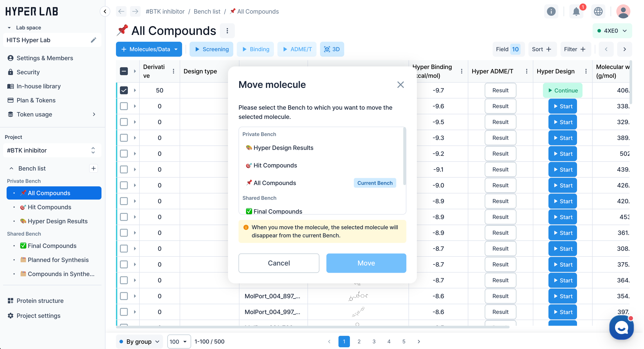This screenshot has height=349, width=644.
Task: Open the support chat bubble
Action: coord(622,327)
